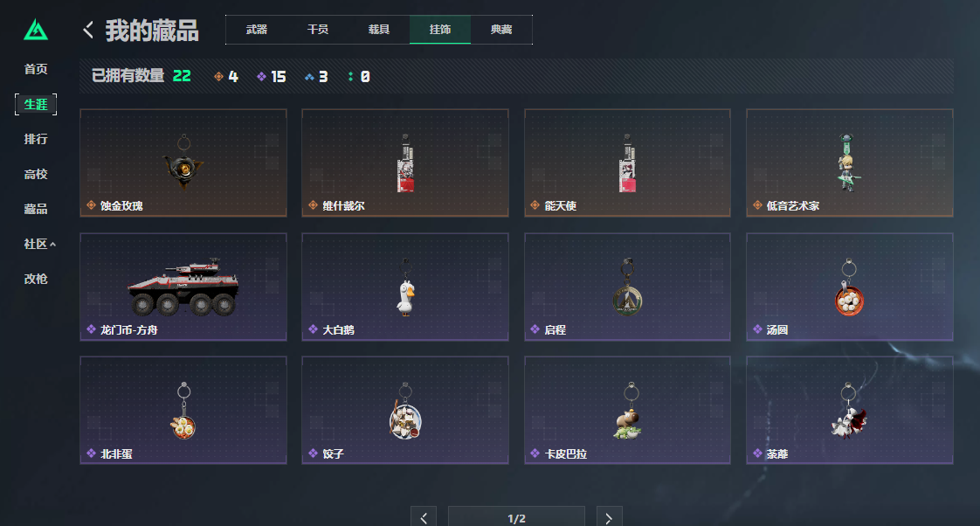Expand the 社区 sidebar menu

point(39,244)
